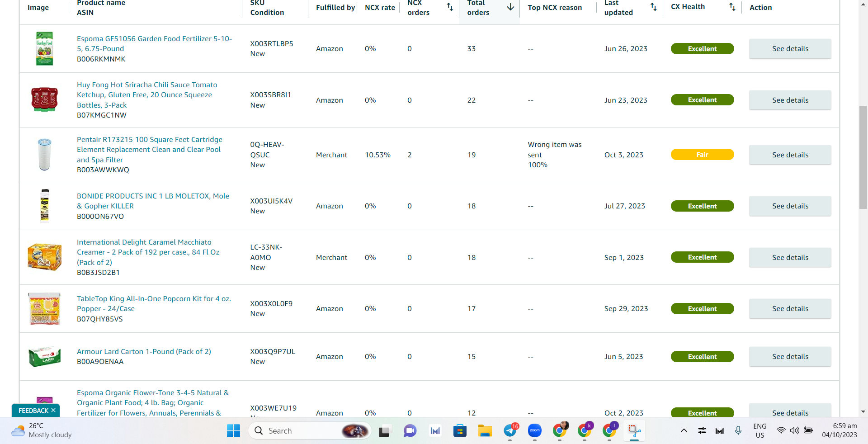Click Pentair pool filter thumbnail
The width and height of the screenshot is (868, 444).
click(44, 155)
